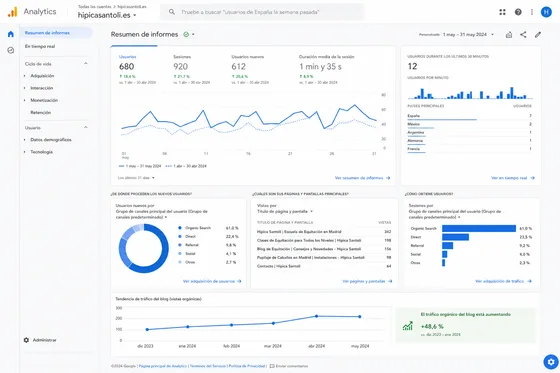Click Ver páginas y pantallas link
Image resolution: width=560 pixels, height=373 pixels.
[367, 282]
